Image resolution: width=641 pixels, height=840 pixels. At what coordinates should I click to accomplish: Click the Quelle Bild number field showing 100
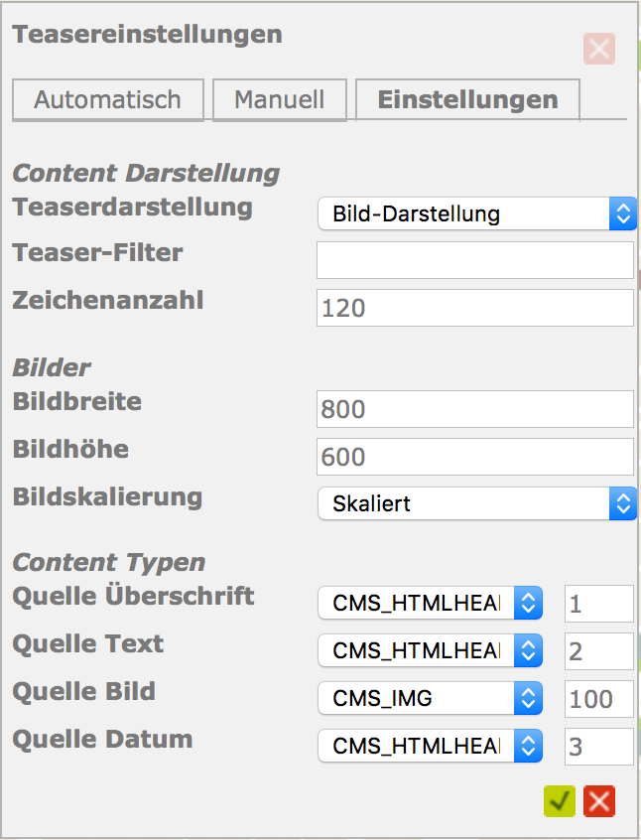tap(598, 698)
